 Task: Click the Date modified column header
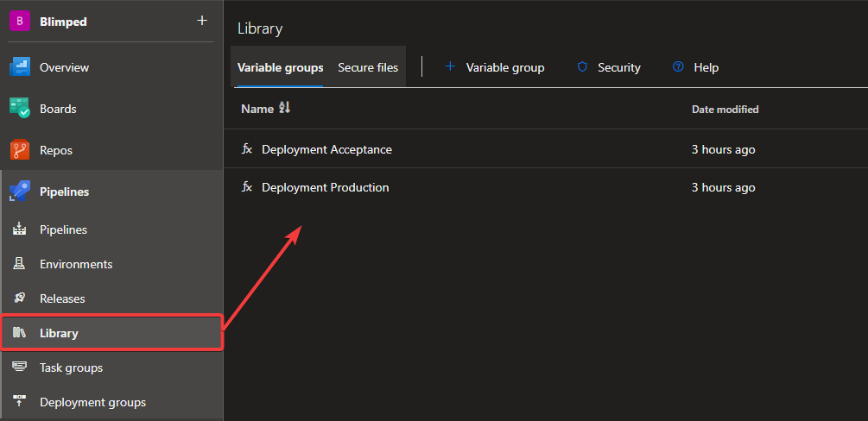pyautogui.click(x=725, y=109)
